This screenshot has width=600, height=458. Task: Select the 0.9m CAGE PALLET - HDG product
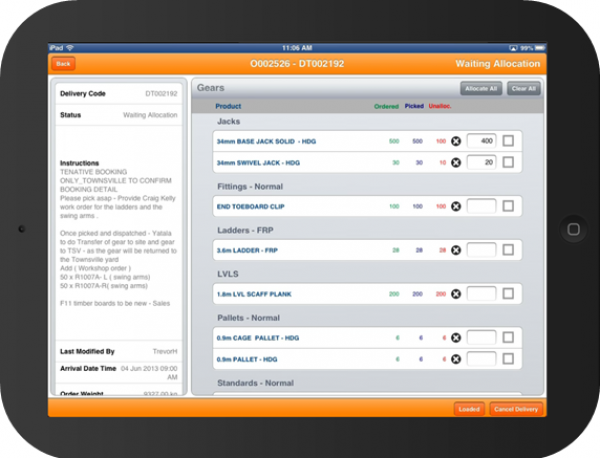point(258,338)
